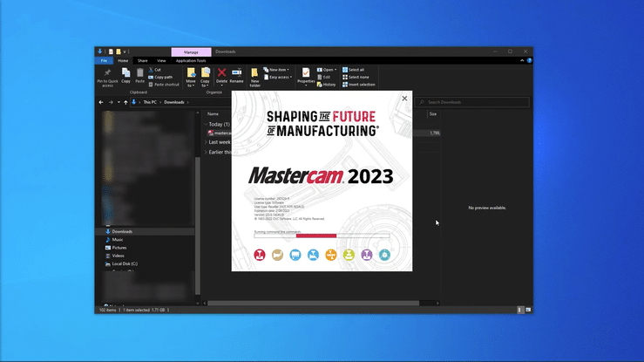Image resolution: width=644 pixels, height=362 pixels.
Task: Click the 1 item selected 1.71 GB text
Action: tap(144, 311)
